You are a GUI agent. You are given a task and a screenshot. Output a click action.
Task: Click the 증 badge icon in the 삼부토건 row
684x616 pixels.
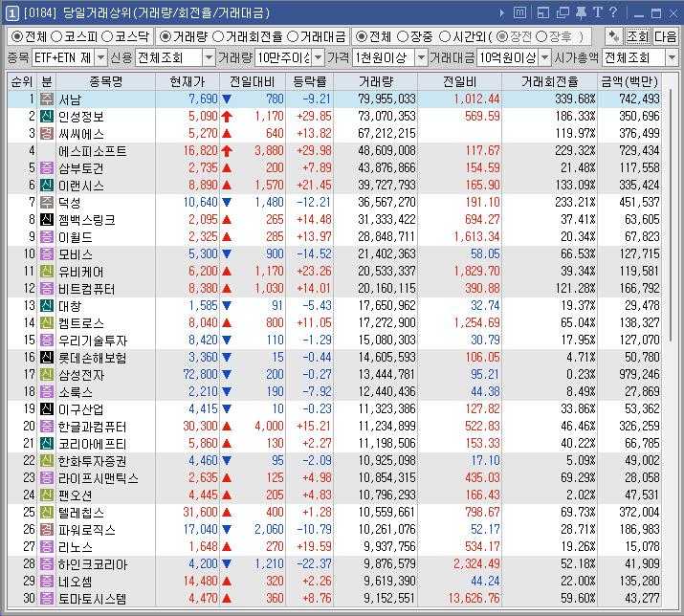[47, 168]
